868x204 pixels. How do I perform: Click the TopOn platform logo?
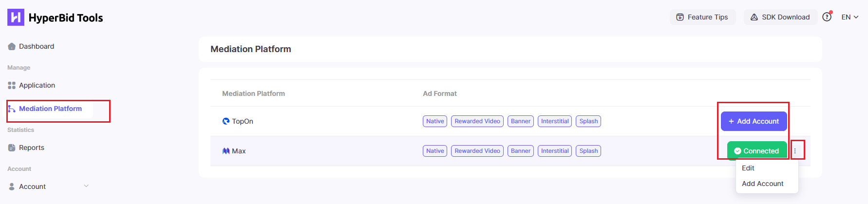click(x=226, y=121)
